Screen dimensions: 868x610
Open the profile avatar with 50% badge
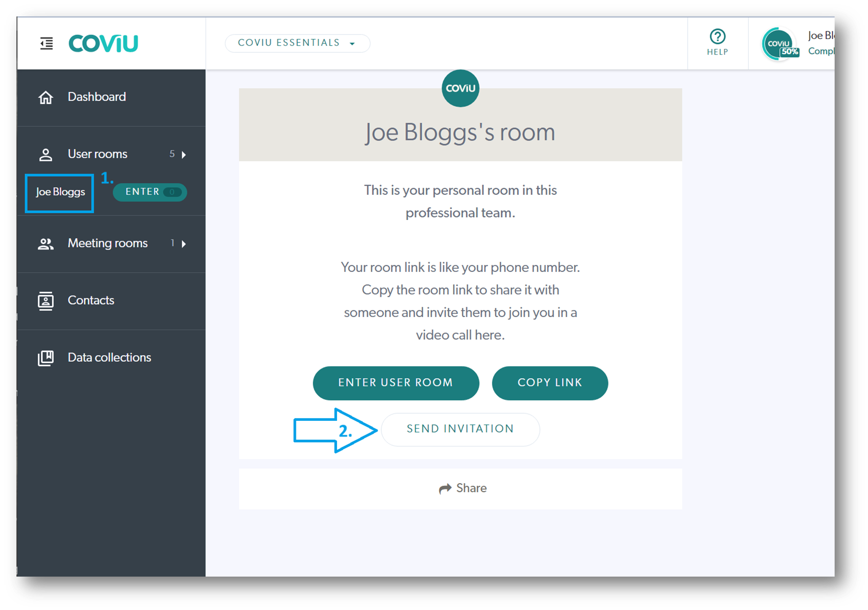780,44
